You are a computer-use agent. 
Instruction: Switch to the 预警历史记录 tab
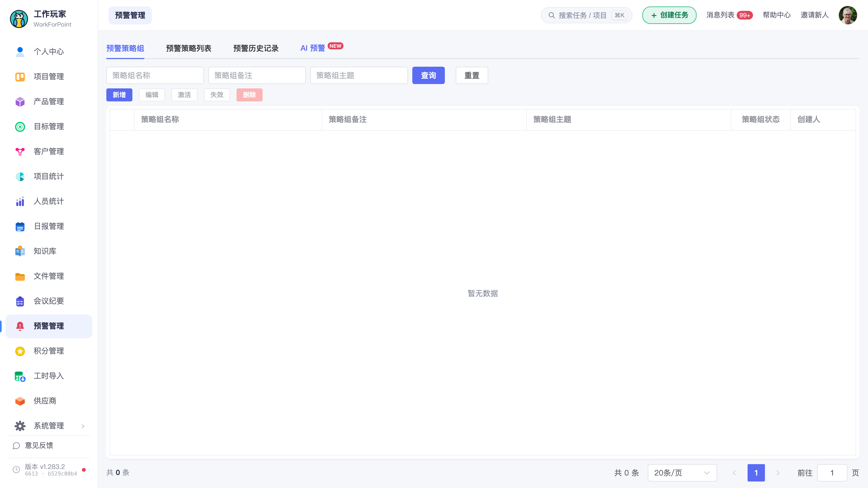(256, 48)
